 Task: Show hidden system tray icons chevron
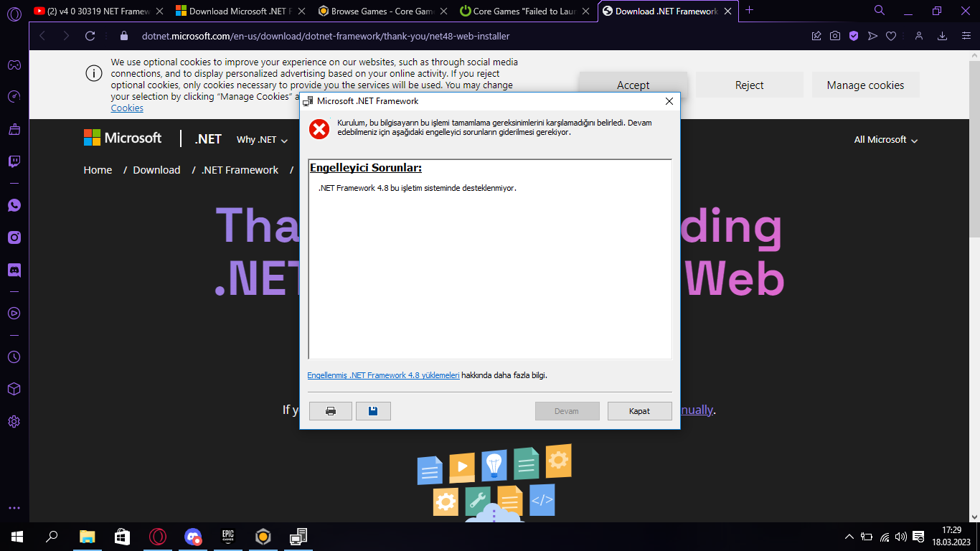[x=849, y=537]
